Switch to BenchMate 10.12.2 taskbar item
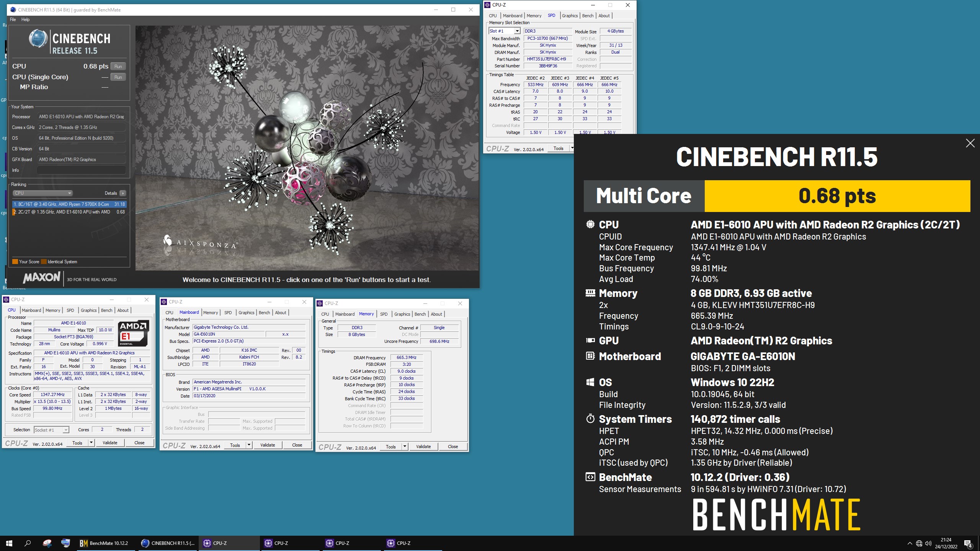980x551 pixels. pos(105,543)
